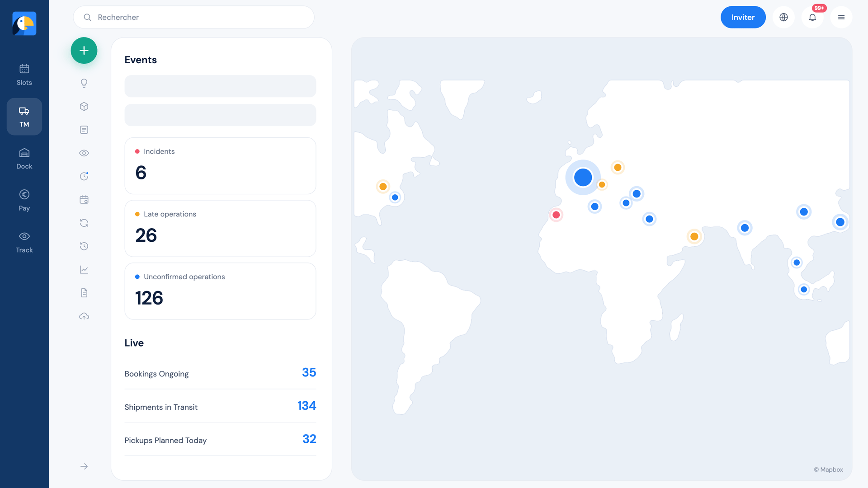This screenshot has width=868, height=488.
Task: Open the Mapbox attribution link
Action: pyautogui.click(x=829, y=469)
